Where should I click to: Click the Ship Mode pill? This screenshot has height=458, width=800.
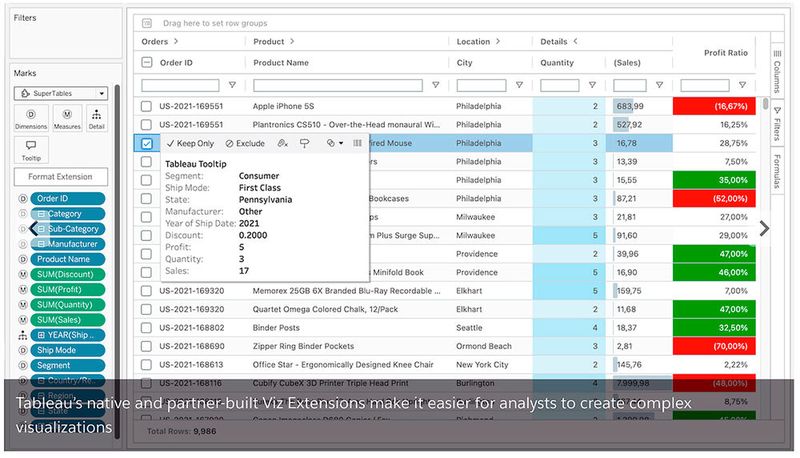coord(67,350)
